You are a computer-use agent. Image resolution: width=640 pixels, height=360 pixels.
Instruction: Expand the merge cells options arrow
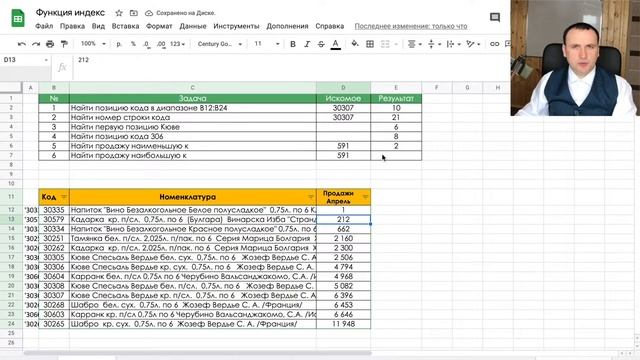pos(396,44)
